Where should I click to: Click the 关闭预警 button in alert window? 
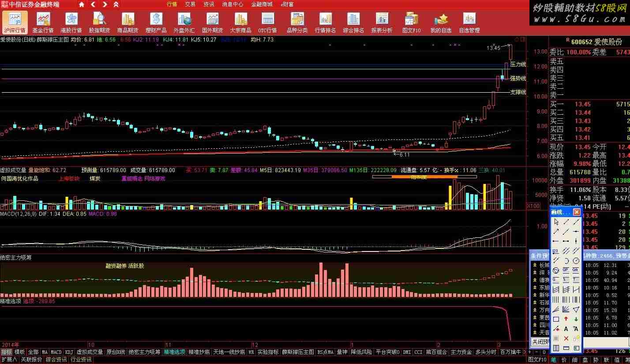(540, 342)
